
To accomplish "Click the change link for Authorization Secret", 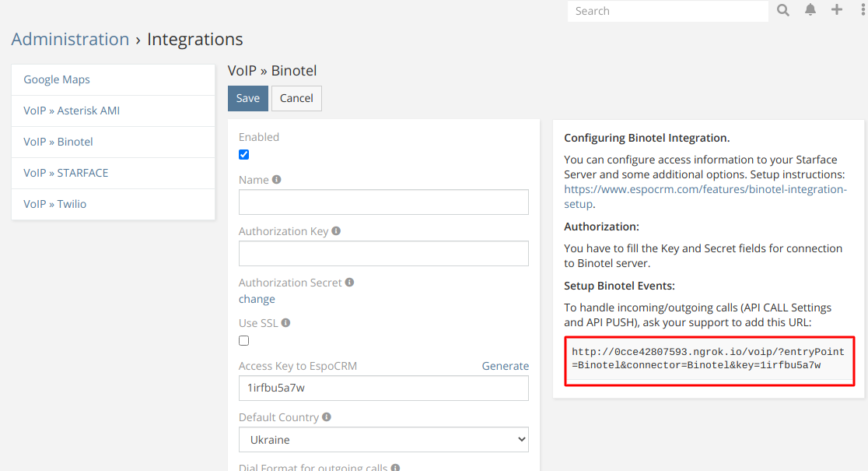I will pos(257,299).
